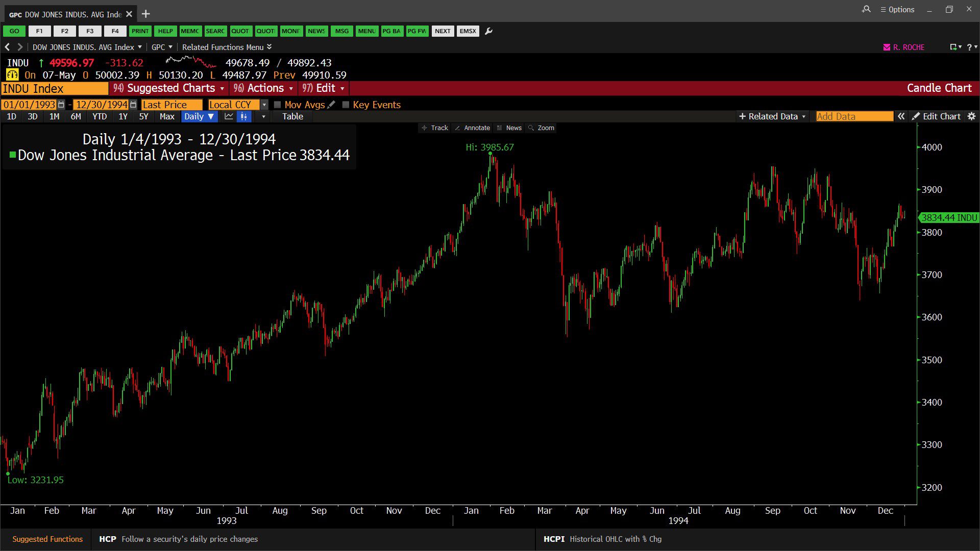Open the Actions dropdown
The width and height of the screenshot is (980, 551).
tap(263, 88)
